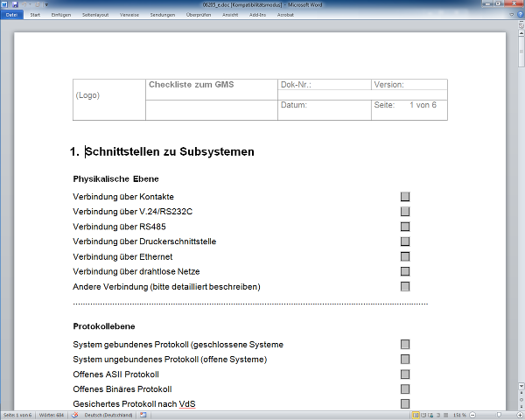Toggle the 'Verbindung über RS485' checkbox
This screenshot has width=525, height=420.
405,227
